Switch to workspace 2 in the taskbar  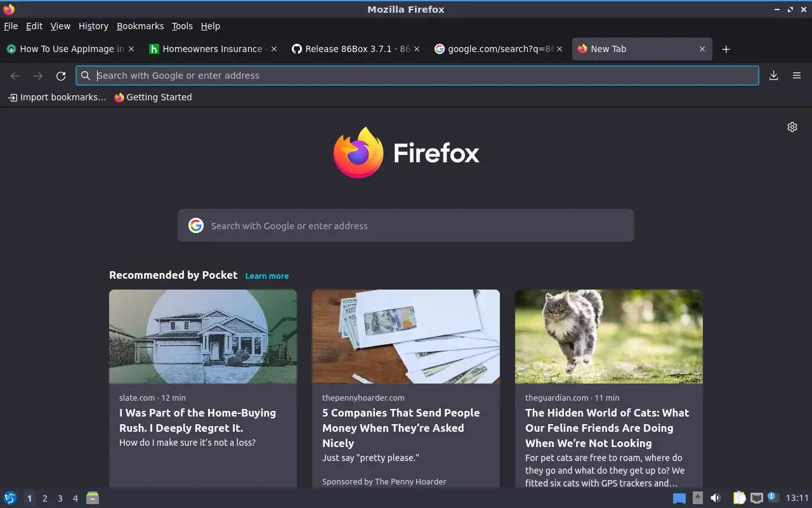(44, 498)
